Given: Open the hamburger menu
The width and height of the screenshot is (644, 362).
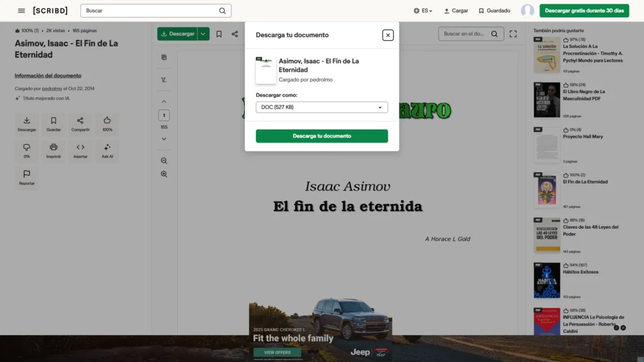Looking at the screenshot, I should click(x=21, y=11).
